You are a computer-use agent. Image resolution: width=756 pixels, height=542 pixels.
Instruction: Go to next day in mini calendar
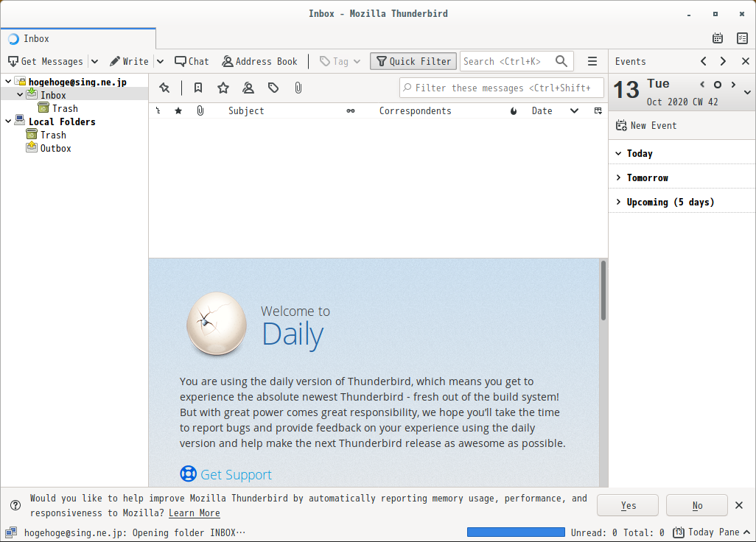(733, 84)
